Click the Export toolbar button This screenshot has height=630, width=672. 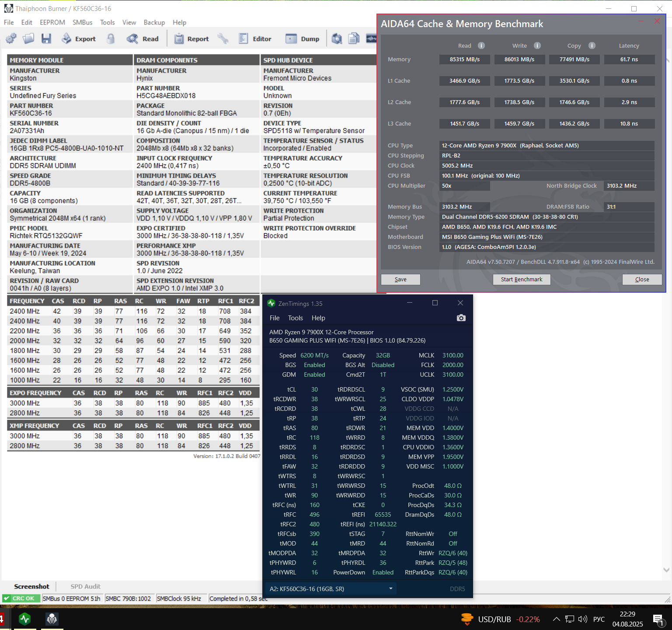(x=79, y=38)
